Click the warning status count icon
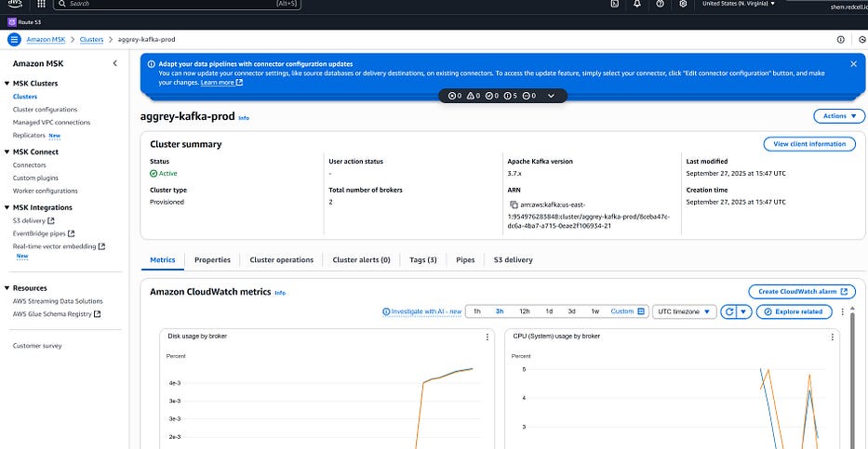 (474, 96)
